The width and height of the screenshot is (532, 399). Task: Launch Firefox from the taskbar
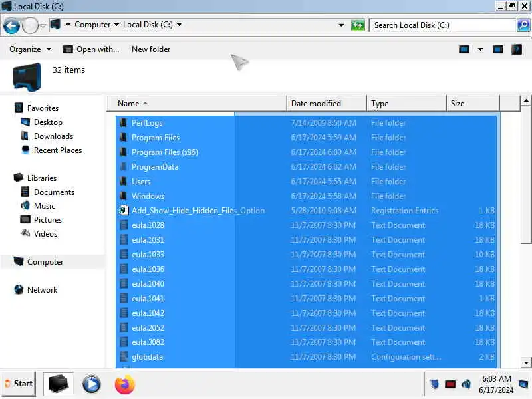(125, 385)
